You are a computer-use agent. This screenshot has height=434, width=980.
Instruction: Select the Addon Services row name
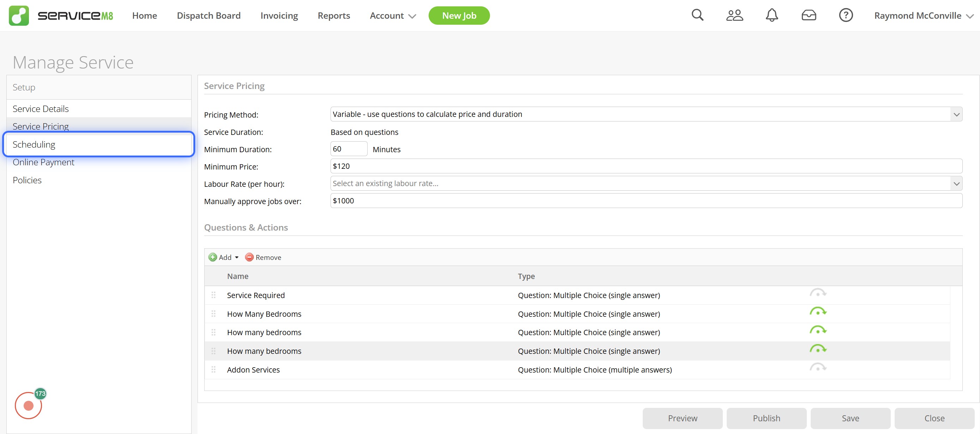[253, 370]
